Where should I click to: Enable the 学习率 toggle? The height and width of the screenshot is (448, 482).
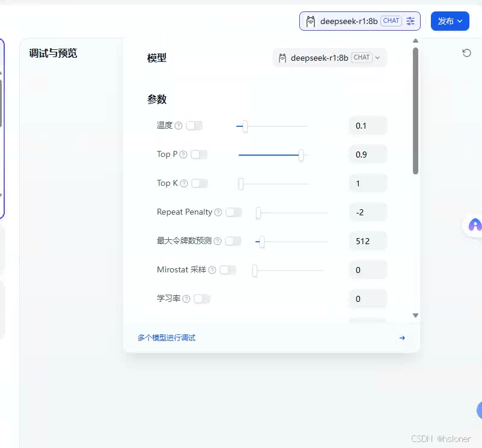tap(202, 299)
